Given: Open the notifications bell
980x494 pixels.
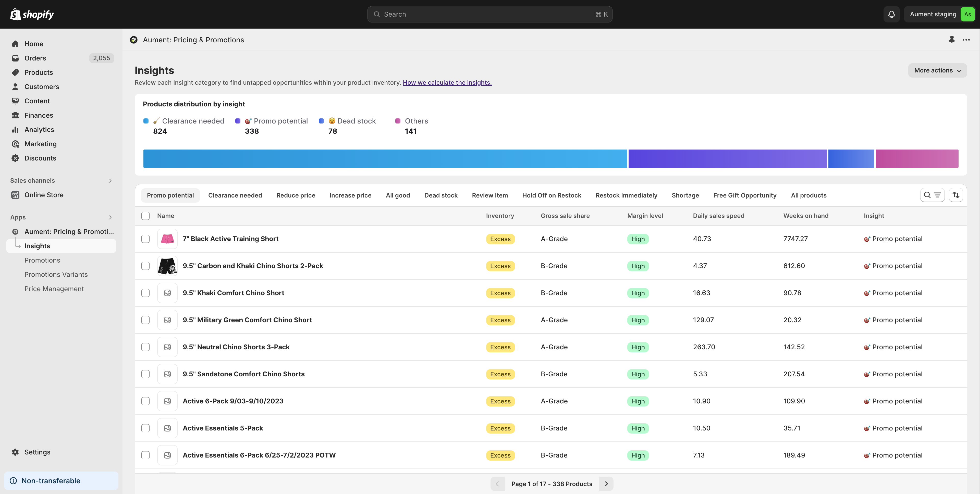Looking at the screenshot, I should tap(891, 14).
